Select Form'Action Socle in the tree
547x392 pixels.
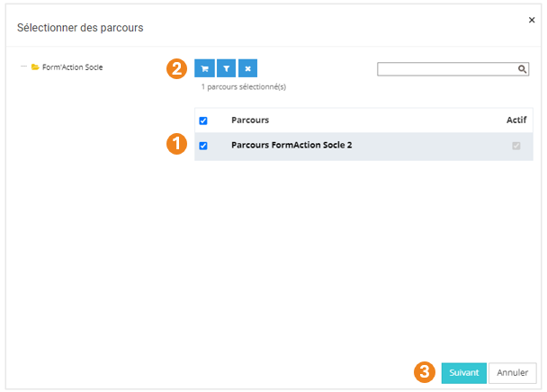click(x=72, y=67)
